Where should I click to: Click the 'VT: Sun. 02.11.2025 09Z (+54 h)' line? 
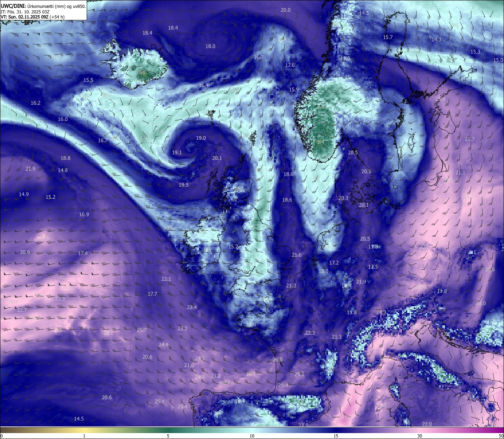pos(33,17)
